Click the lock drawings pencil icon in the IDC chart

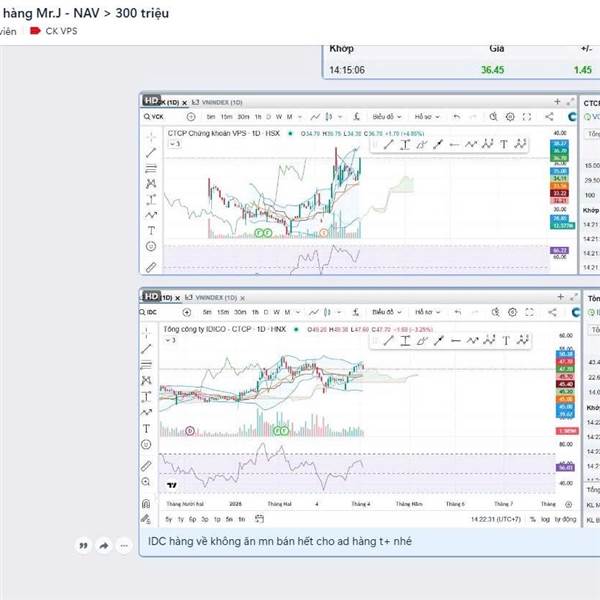145,519
